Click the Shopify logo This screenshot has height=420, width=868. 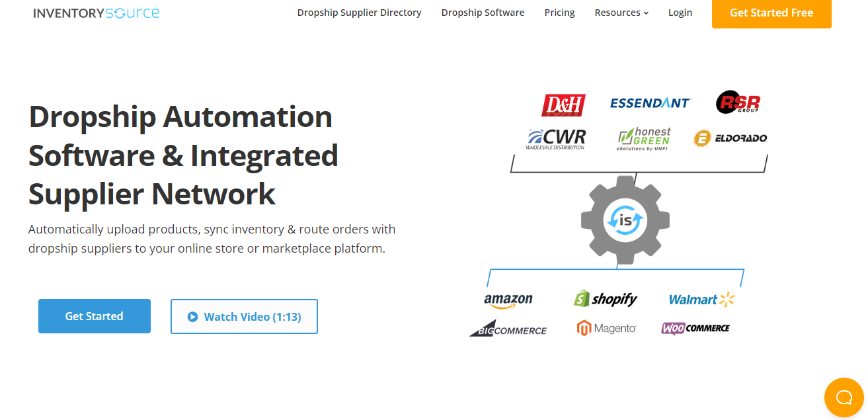coord(606,299)
